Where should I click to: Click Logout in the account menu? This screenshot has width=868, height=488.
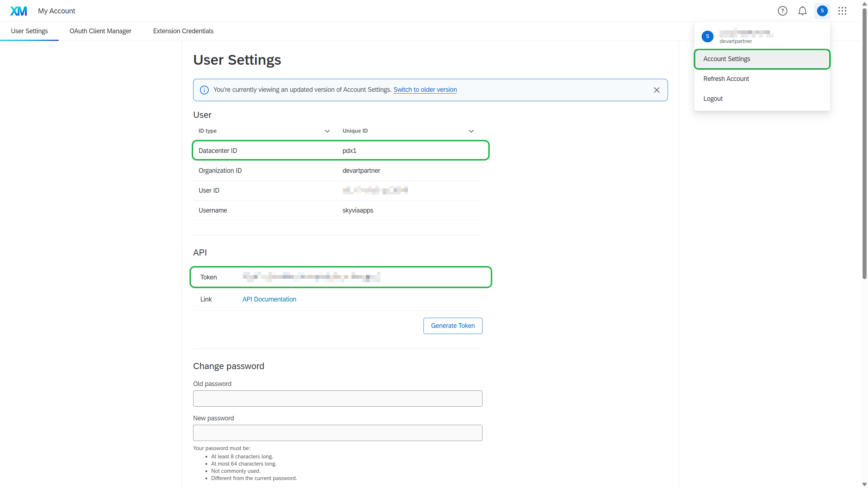click(713, 99)
